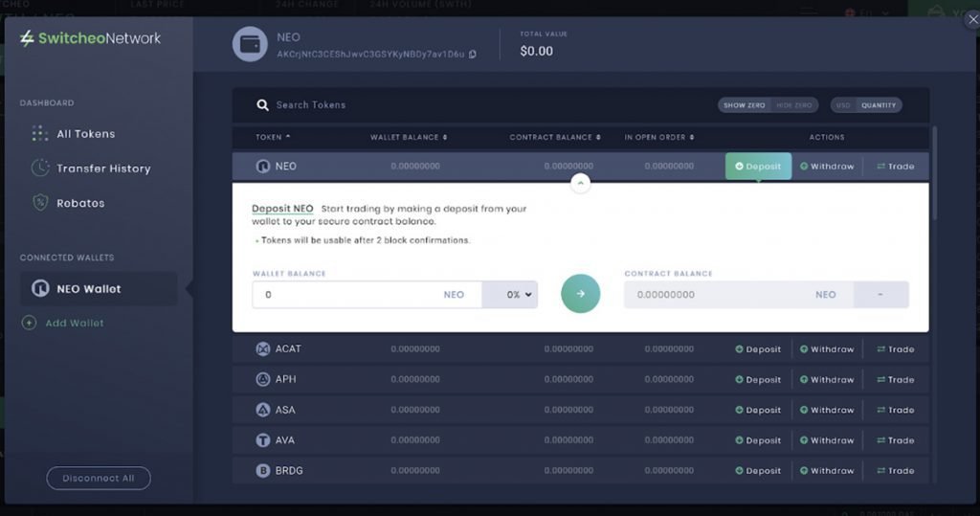
Task: Click Withdraw in ASA row
Action: (x=827, y=410)
